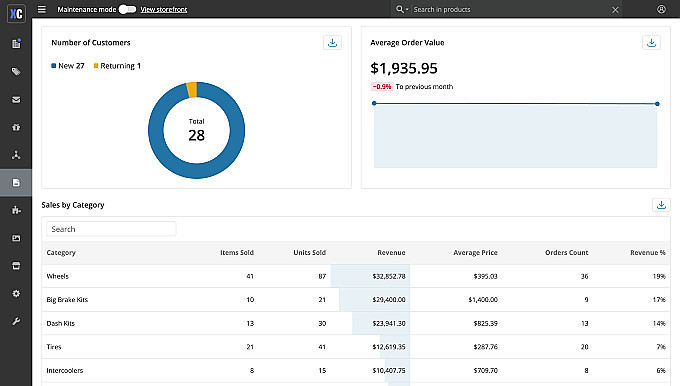Viewport: 680px width, 386px height.
Task: Click right data point on order value chart
Action: pos(657,104)
